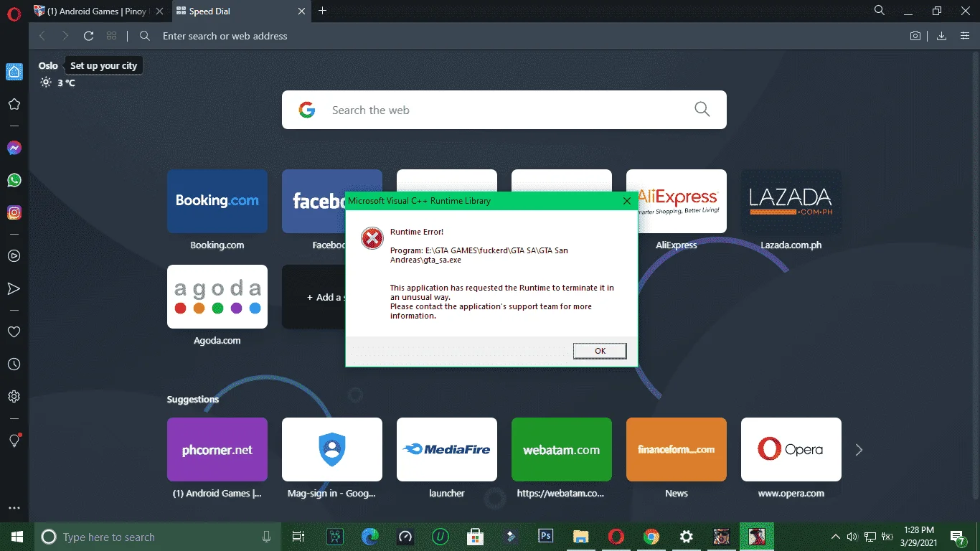980x551 pixels.
Task: Click the Windows Start button
Action: tap(17, 537)
